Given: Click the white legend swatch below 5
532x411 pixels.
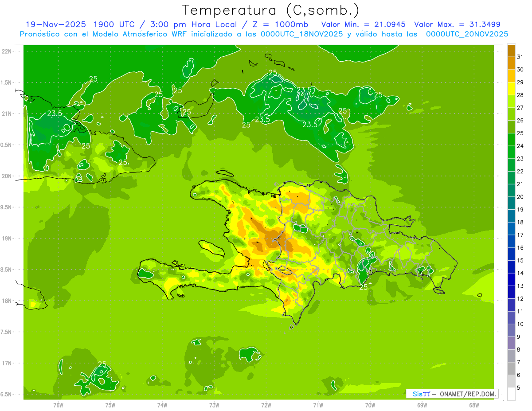Looking at the screenshot, I should coord(511,394).
